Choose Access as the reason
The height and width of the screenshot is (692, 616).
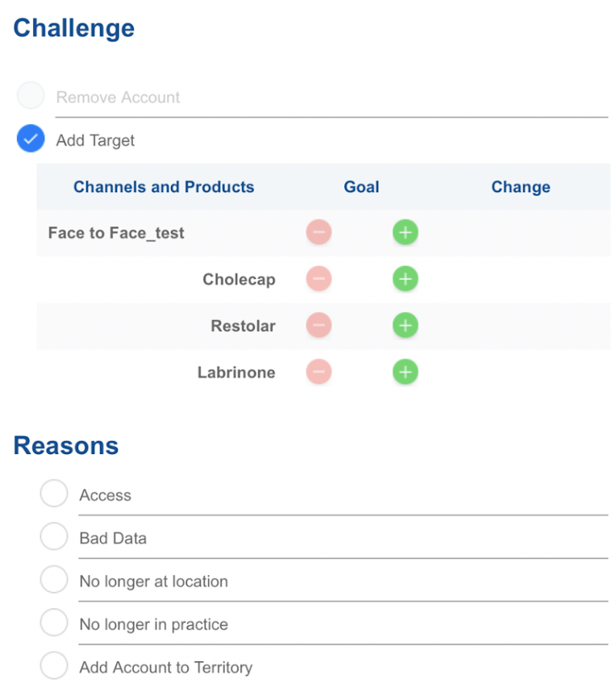coord(54,494)
